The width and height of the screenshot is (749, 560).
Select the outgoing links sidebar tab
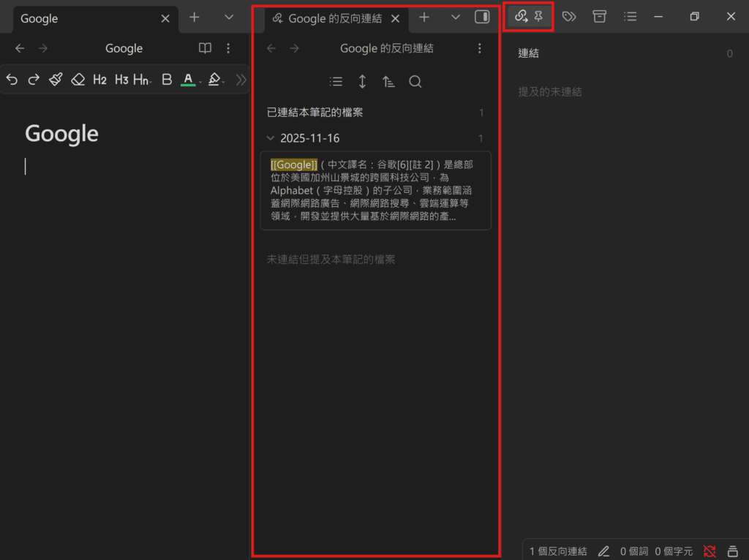tap(522, 17)
